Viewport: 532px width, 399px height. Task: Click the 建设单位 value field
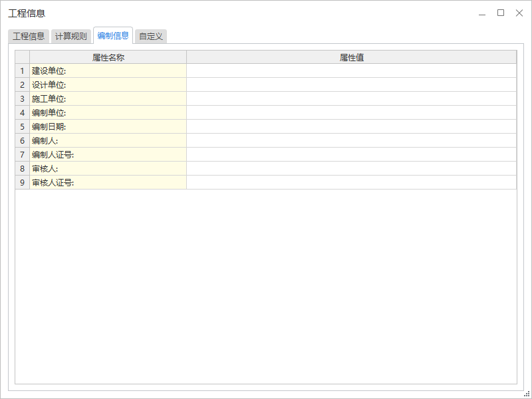click(x=352, y=70)
